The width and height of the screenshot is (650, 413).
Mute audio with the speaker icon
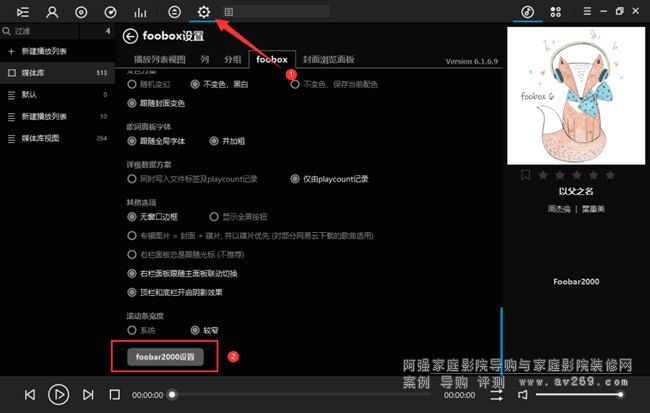point(522,395)
